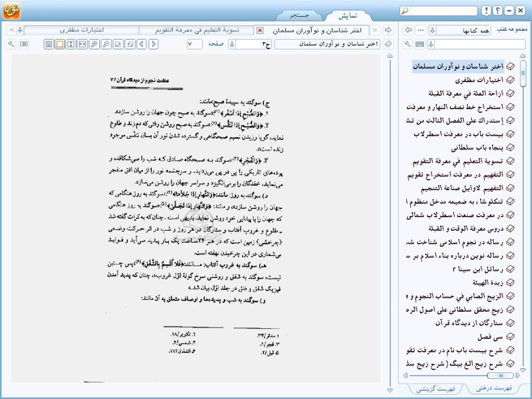The image size is (532, 399).
Task: Fit the page to window height
Action: click(x=71, y=44)
